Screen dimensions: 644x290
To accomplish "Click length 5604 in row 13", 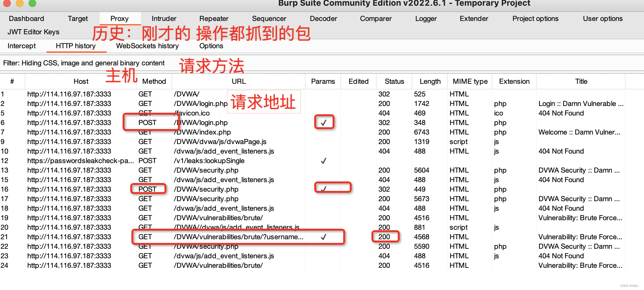I will pyautogui.click(x=421, y=170).
